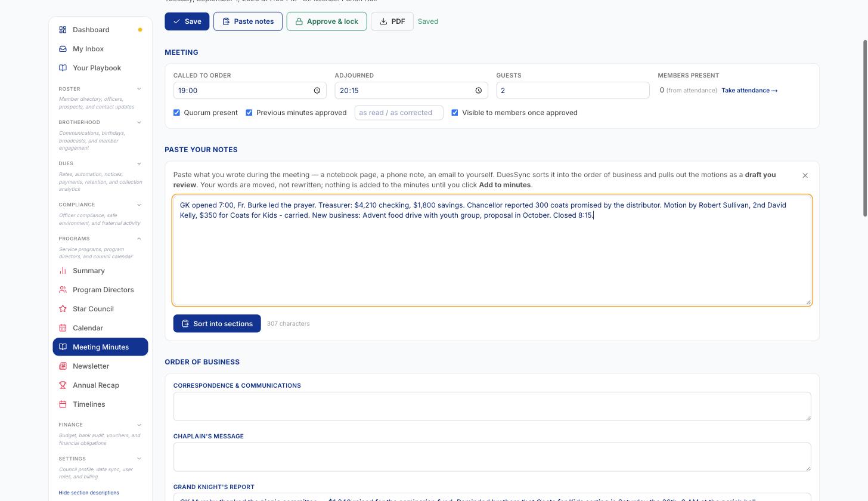Click the Save button
Screen dimensions: 868x501
coord(187,21)
